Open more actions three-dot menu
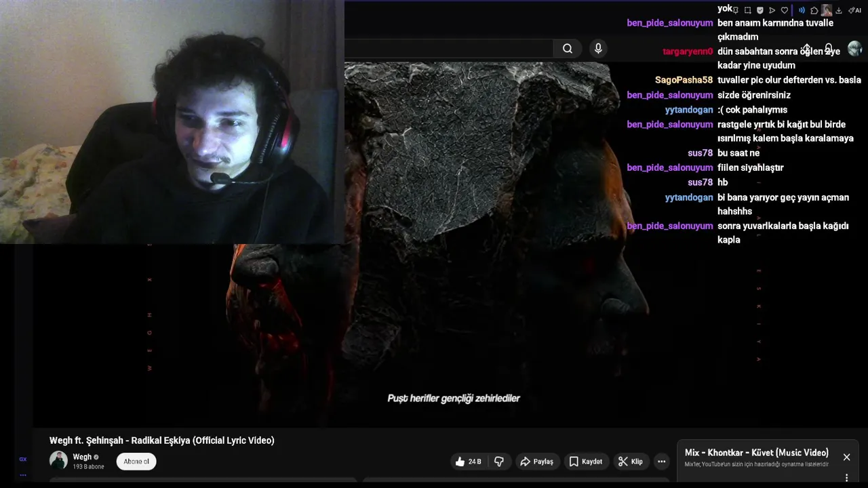 662,462
